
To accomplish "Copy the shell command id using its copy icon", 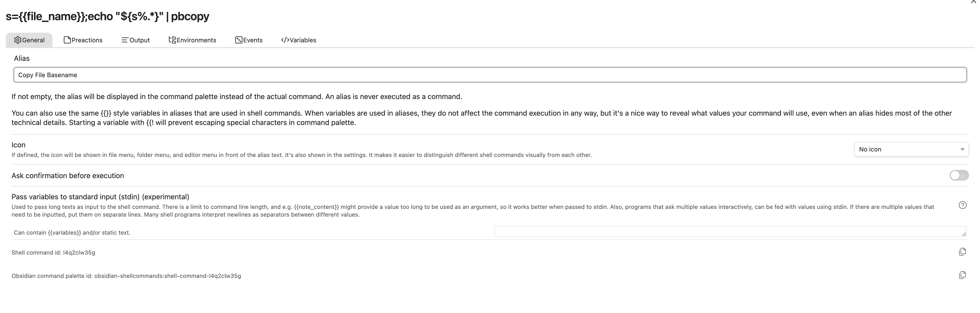I will click(x=962, y=251).
